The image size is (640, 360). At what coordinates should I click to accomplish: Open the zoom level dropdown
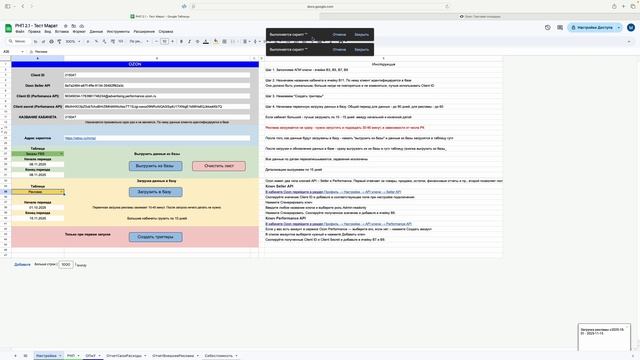73,41
